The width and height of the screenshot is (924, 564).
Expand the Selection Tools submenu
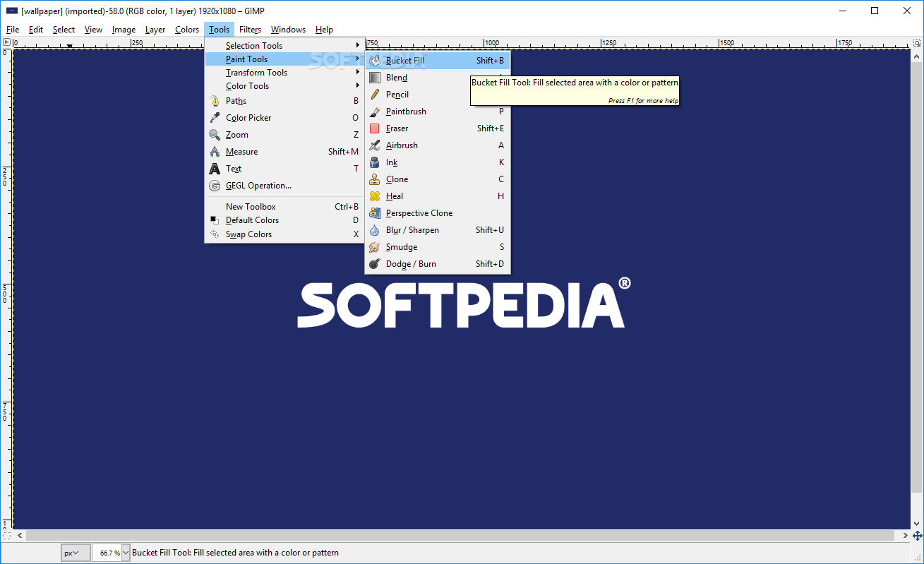pos(284,46)
